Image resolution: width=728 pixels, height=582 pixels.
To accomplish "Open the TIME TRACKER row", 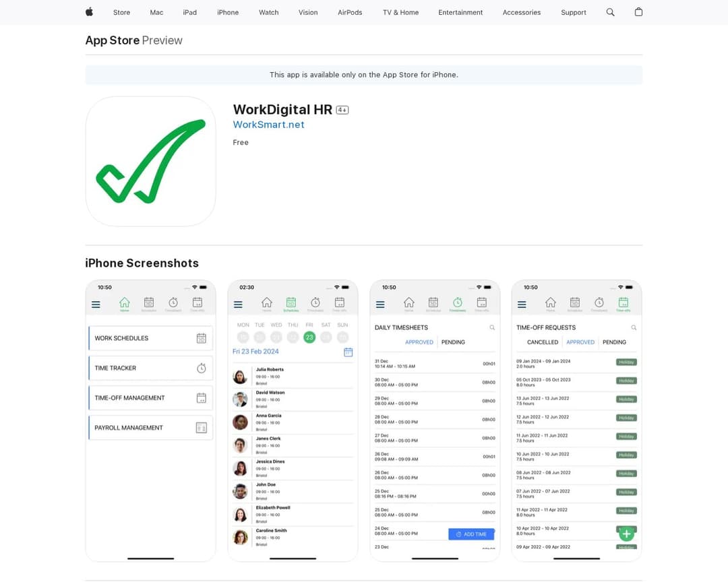I will click(x=150, y=368).
